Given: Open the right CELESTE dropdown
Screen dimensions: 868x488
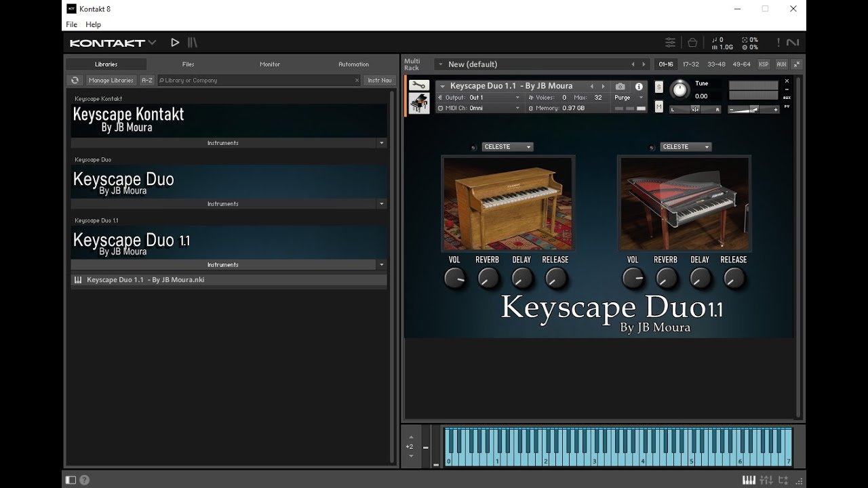Looking at the screenshot, I should click(686, 147).
